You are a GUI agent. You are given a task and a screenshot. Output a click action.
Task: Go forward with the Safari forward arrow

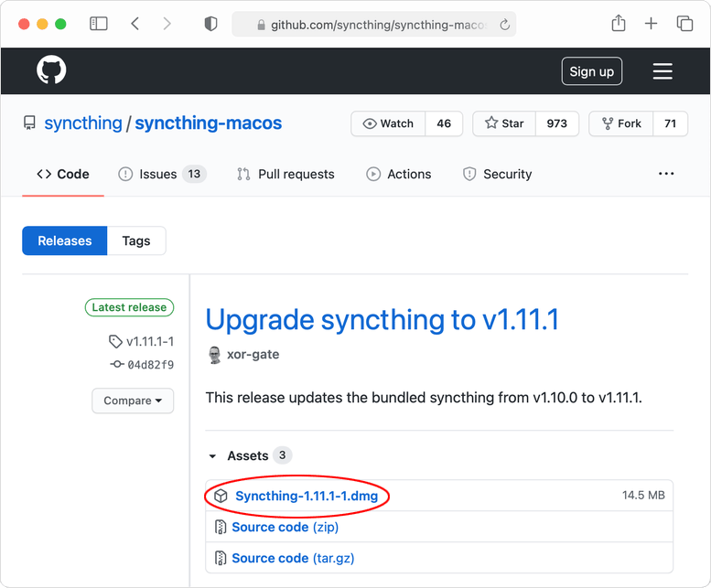167,24
